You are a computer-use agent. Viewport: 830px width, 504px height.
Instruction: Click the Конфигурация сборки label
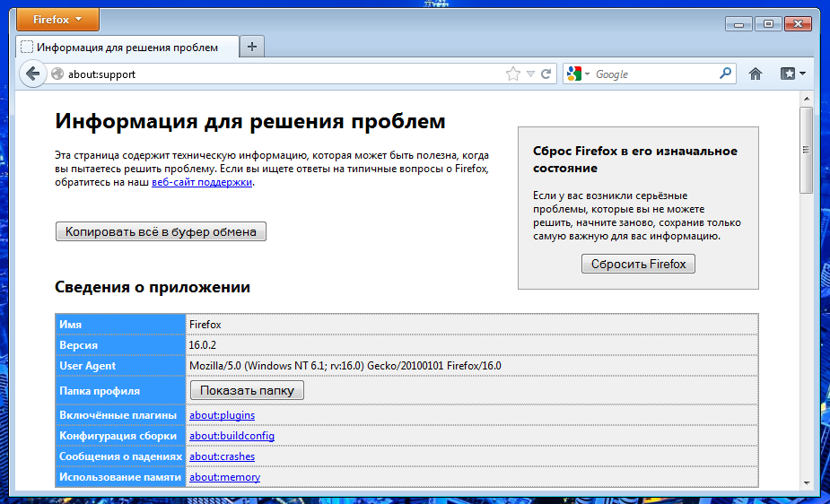click(x=118, y=436)
